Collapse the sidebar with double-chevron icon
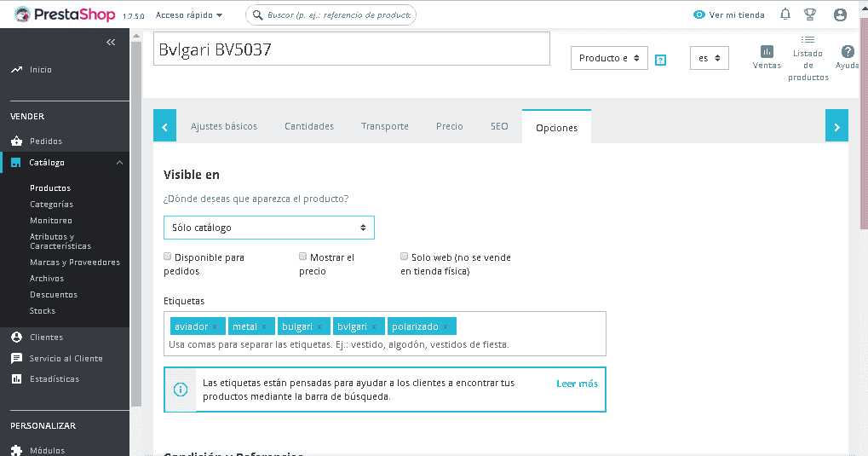 (111, 42)
